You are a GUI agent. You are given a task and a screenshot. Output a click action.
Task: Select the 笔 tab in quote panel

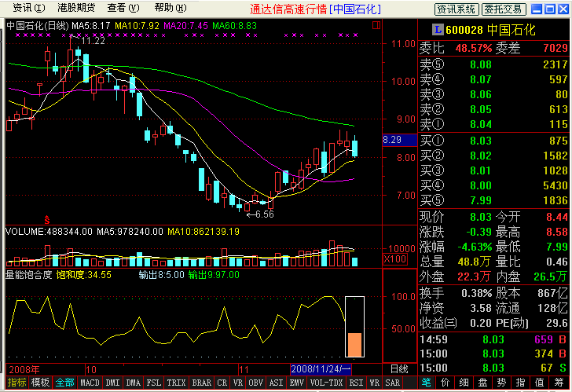pyautogui.click(x=426, y=383)
